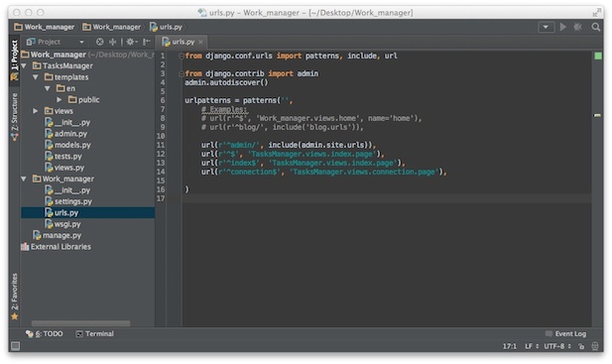Open the Event Log

565,334
